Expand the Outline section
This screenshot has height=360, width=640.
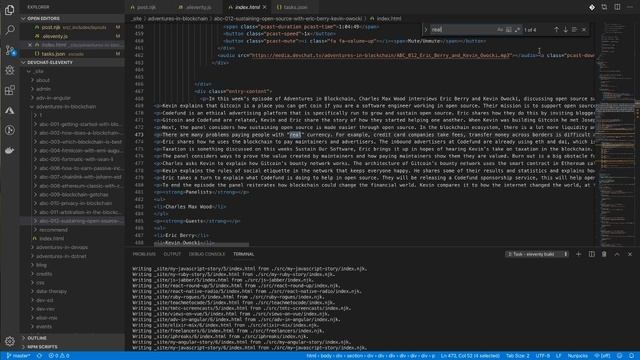pyautogui.click(x=73, y=338)
